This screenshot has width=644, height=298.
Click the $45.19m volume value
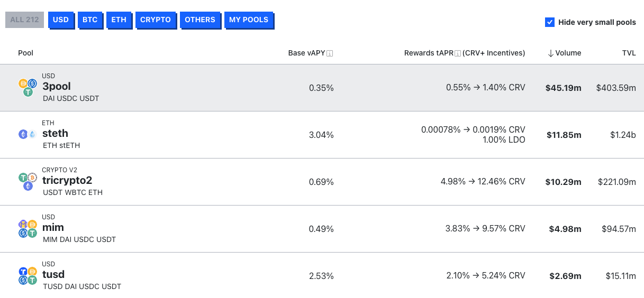coord(563,88)
